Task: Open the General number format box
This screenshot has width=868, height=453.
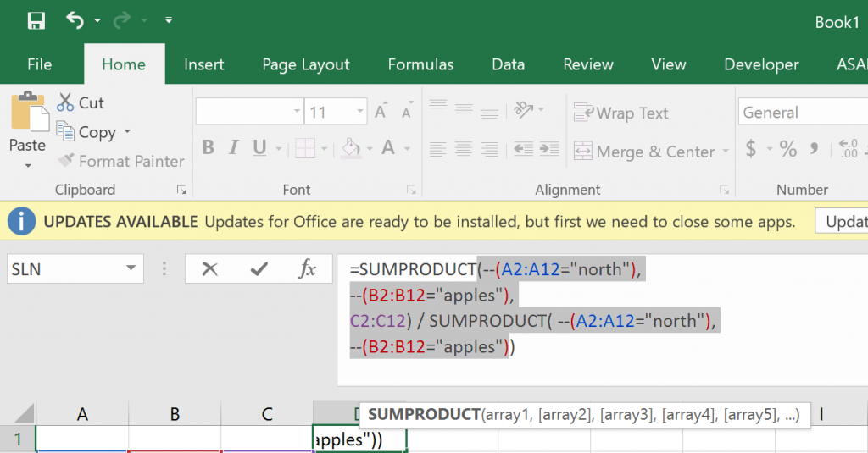Action: [x=803, y=113]
